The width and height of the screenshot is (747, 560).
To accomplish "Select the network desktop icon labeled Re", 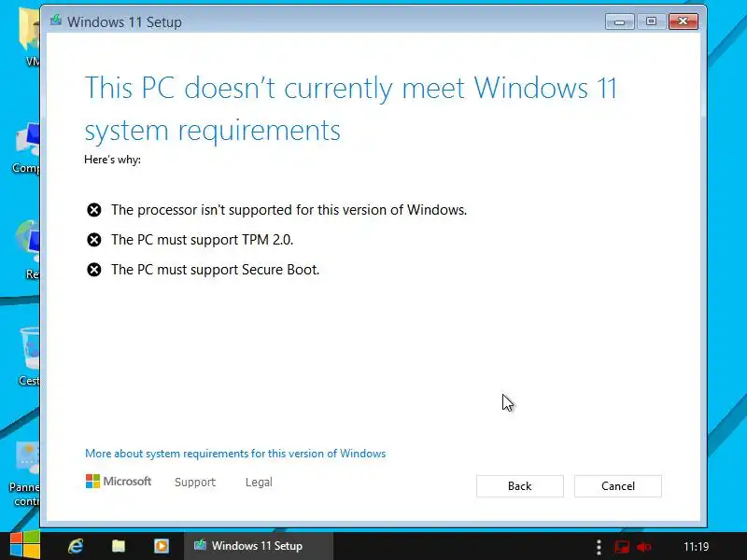I will tap(29, 249).
